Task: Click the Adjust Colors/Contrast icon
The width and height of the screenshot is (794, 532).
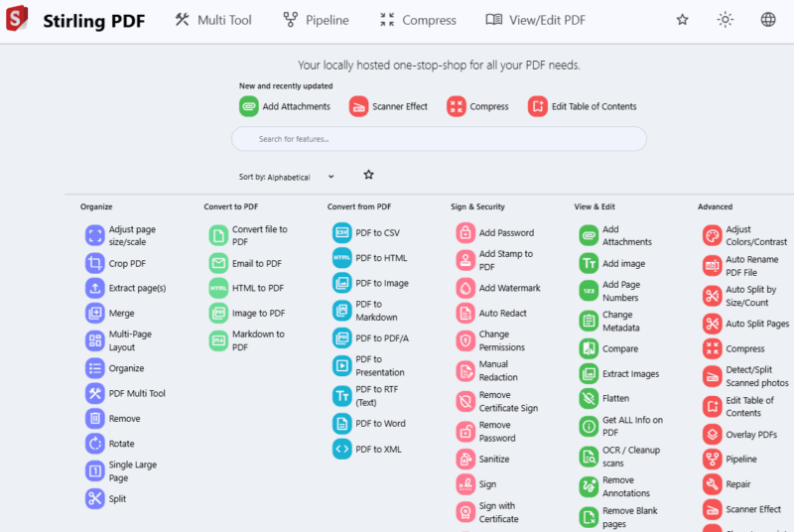Action: click(x=713, y=235)
